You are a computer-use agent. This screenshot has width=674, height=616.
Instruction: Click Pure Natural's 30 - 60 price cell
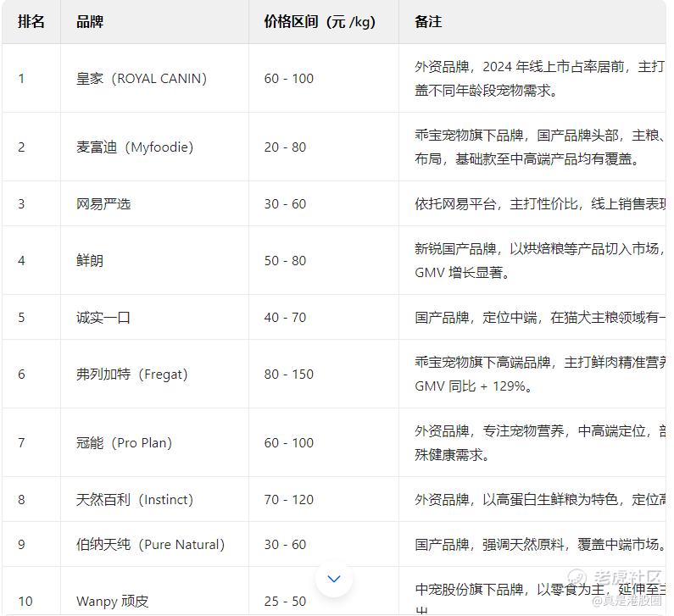[285, 544]
